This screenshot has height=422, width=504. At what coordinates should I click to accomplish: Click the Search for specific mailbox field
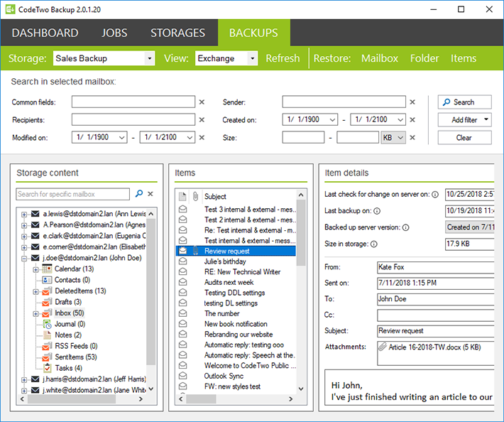72,194
